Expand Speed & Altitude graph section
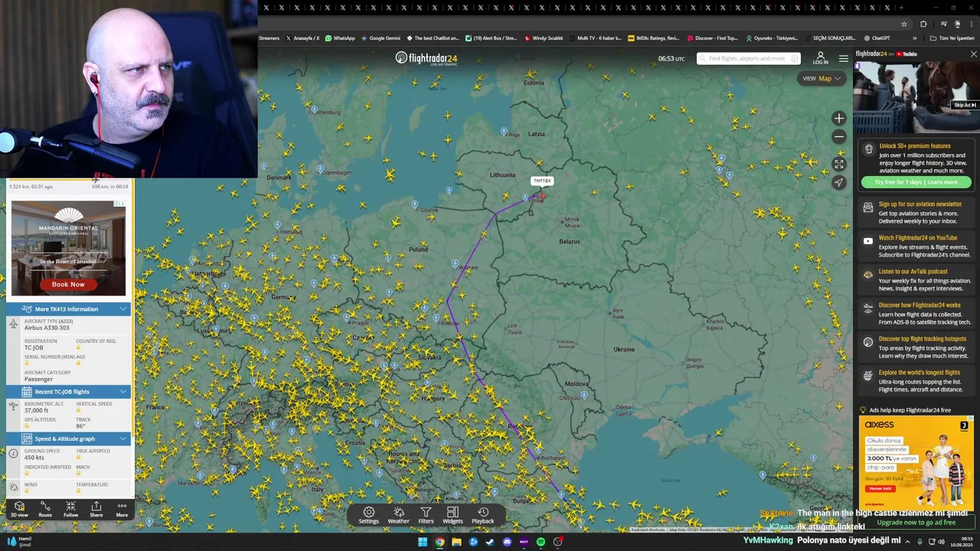The width and height of the screenshot is (980, 551). pyautogui.click(x=68, y=439)
